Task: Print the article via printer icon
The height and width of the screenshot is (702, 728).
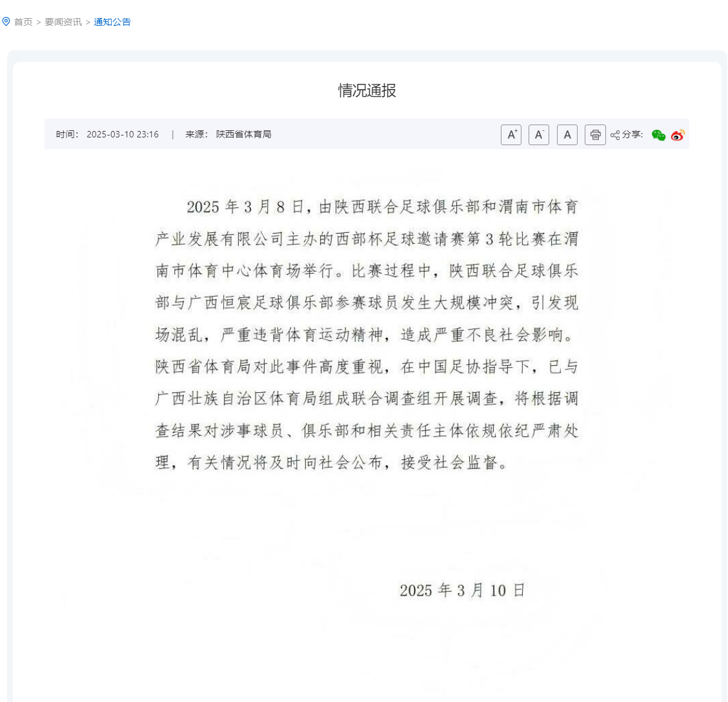Action: (x=595, y=135)
